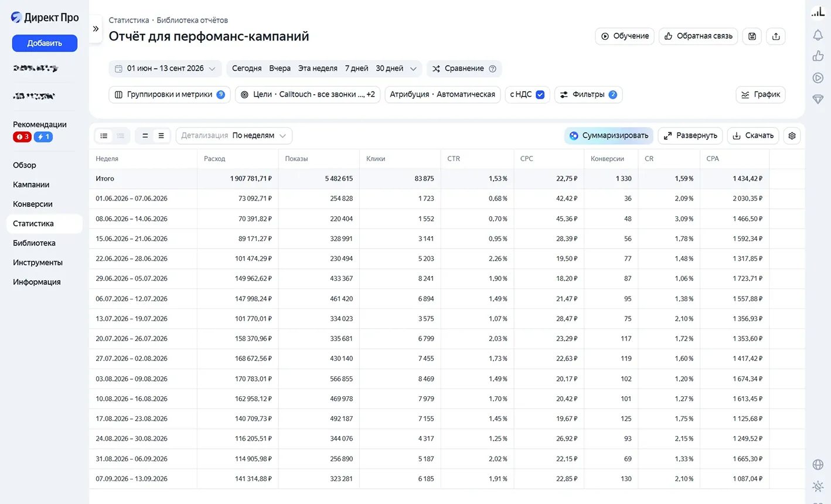Click the diamond icon in right rail
831x504 pixels.
point(818,100)
